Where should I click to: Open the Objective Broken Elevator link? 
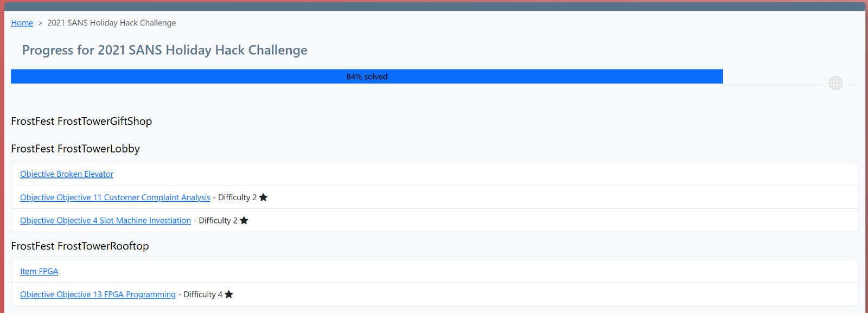[67, 174]
